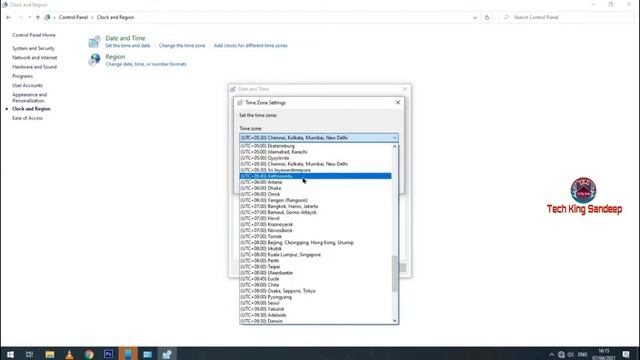Select (UTC+05:00) Islamabad, Karachi time zone
Image resolution: width=640 pixels, height=360 pixels.
tap(316, 152)
